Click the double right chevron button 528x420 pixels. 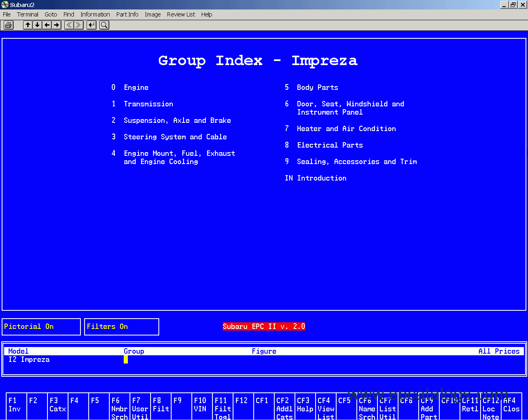[x=79, y=25]
